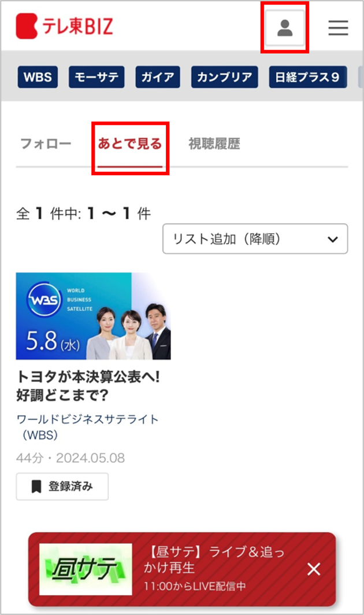Switch to the あとで見る tab

(x=129, y=144)
